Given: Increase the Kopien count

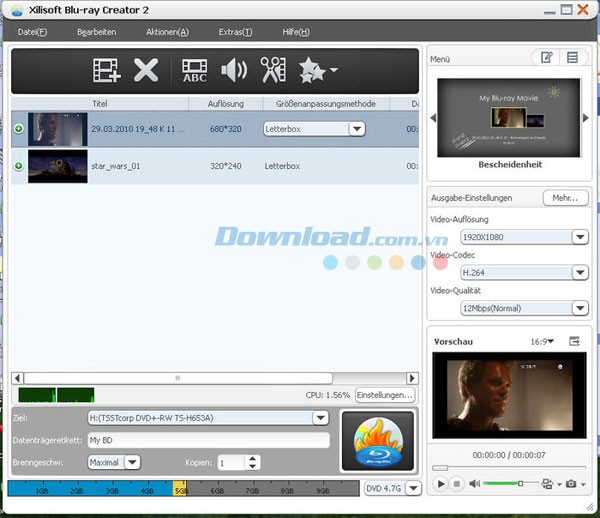Looking at the screenshot, I should click(x=252, y=459).
